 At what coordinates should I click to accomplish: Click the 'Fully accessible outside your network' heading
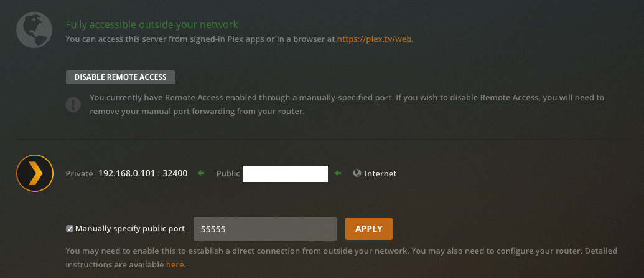coord(152,25)
